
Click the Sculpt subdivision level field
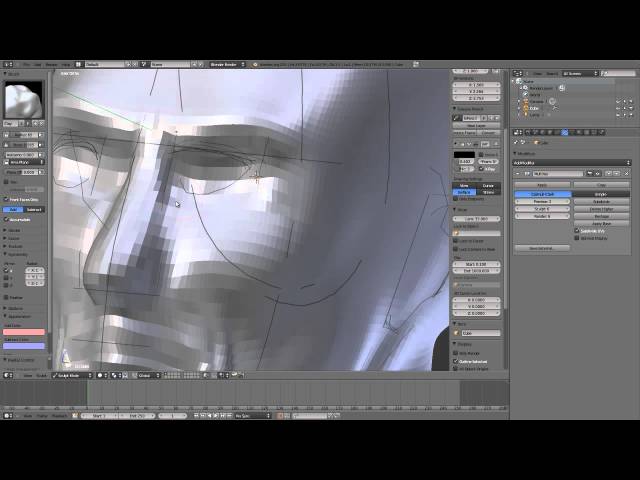point(542,209)
